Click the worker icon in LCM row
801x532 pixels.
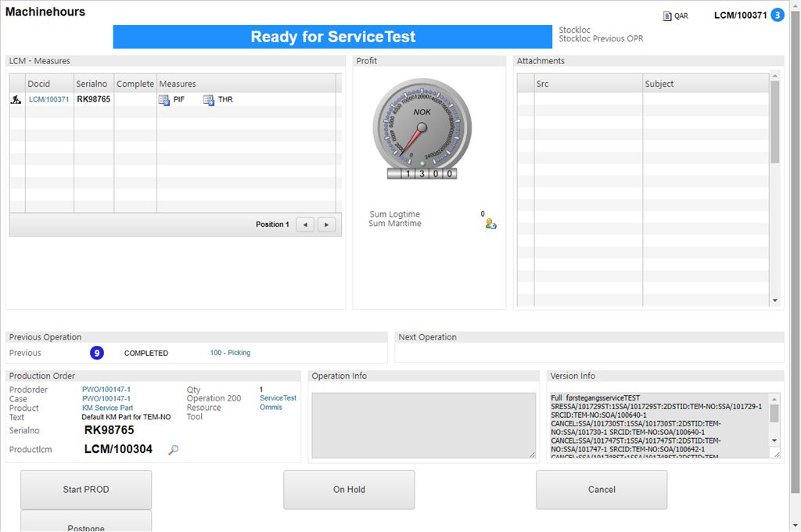(16, 100)
